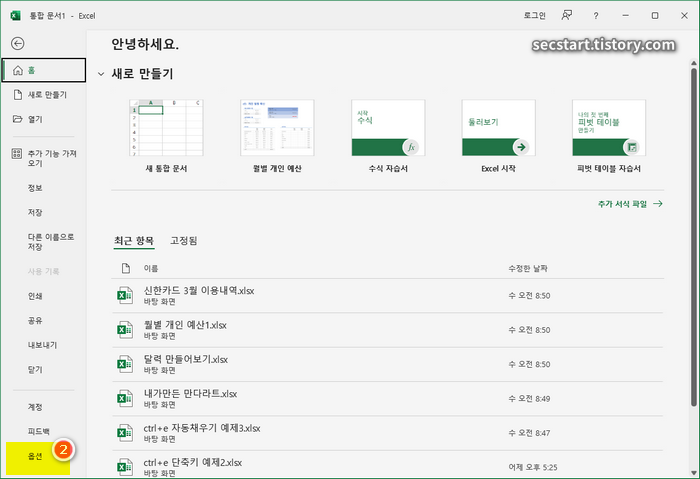Create a 새 통합 문서 blank workbook
The height and width of the screenshot is (479, 700).
click(166, 136)
